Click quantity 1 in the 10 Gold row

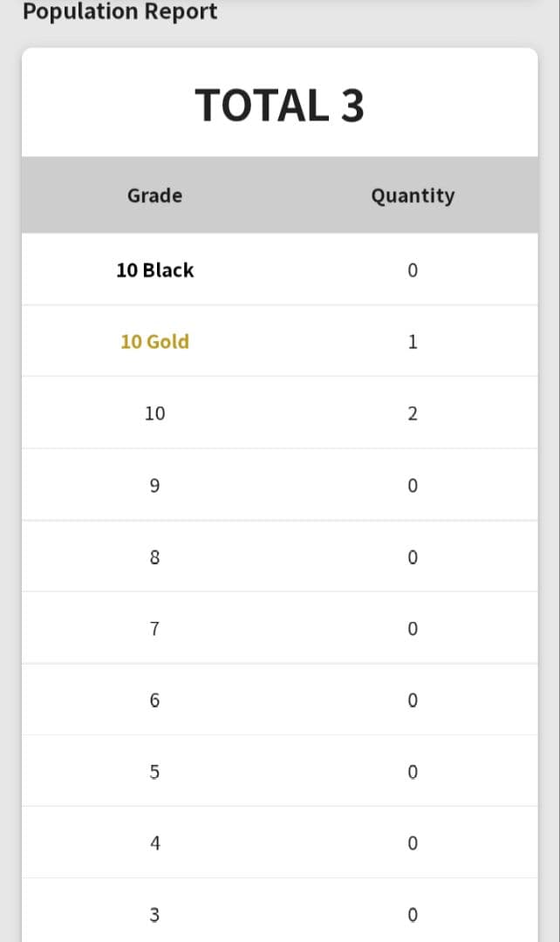tap(413, 342)
